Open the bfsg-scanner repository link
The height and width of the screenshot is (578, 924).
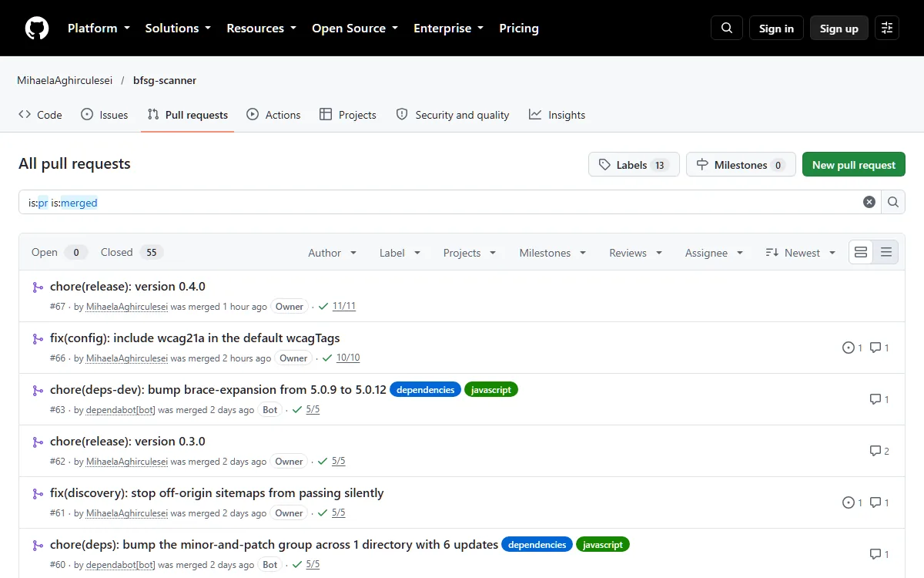click(165, 80)
